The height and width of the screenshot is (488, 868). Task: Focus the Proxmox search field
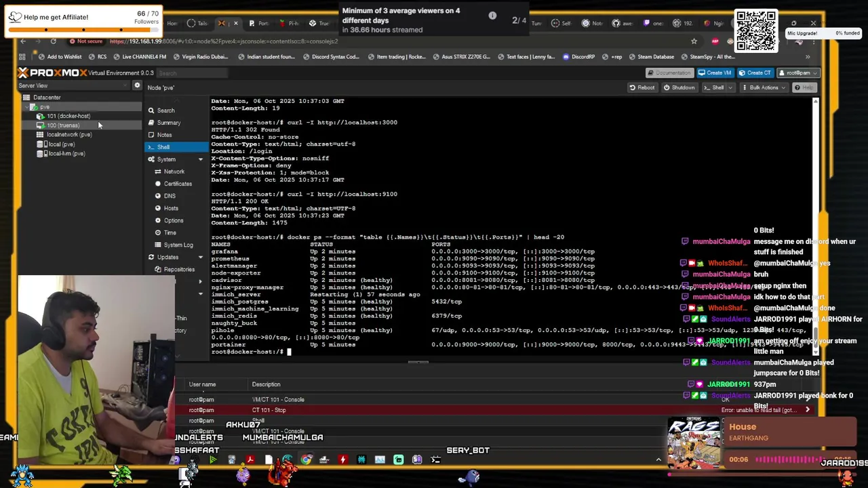pos(193,73)
